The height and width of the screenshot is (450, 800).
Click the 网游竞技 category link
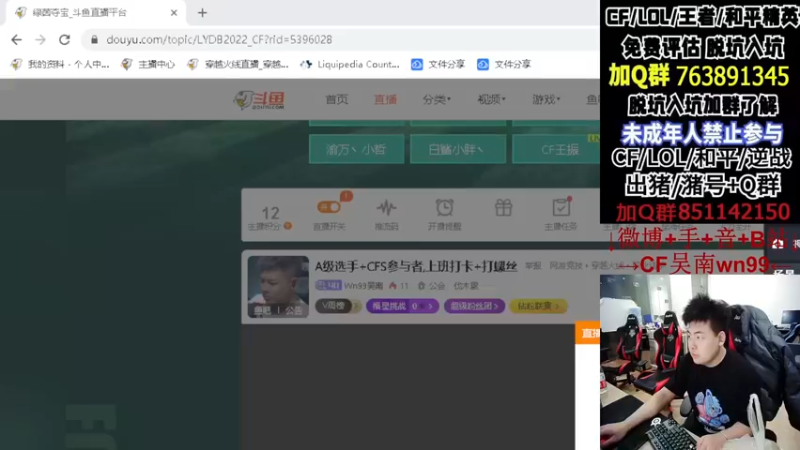[566, 266]
